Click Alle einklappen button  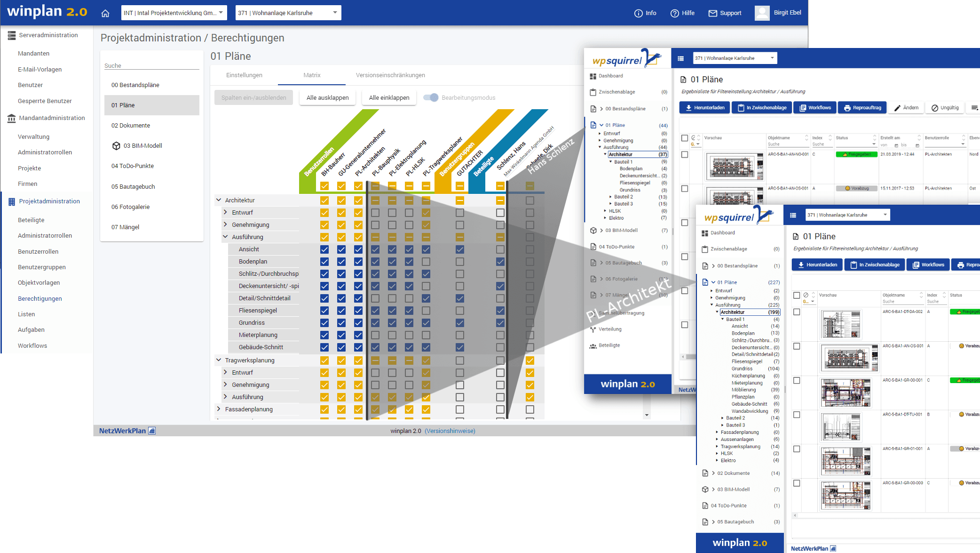[x=389, y=98]
